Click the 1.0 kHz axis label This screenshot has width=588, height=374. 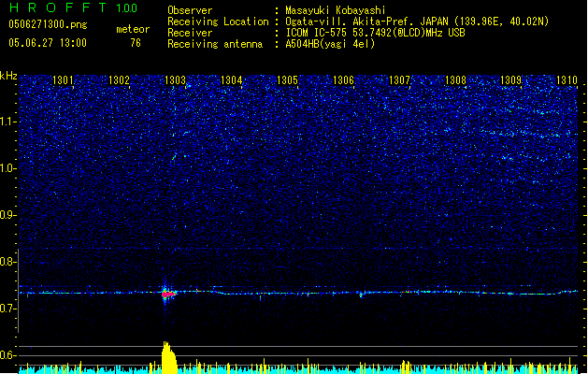coord(7,168)
